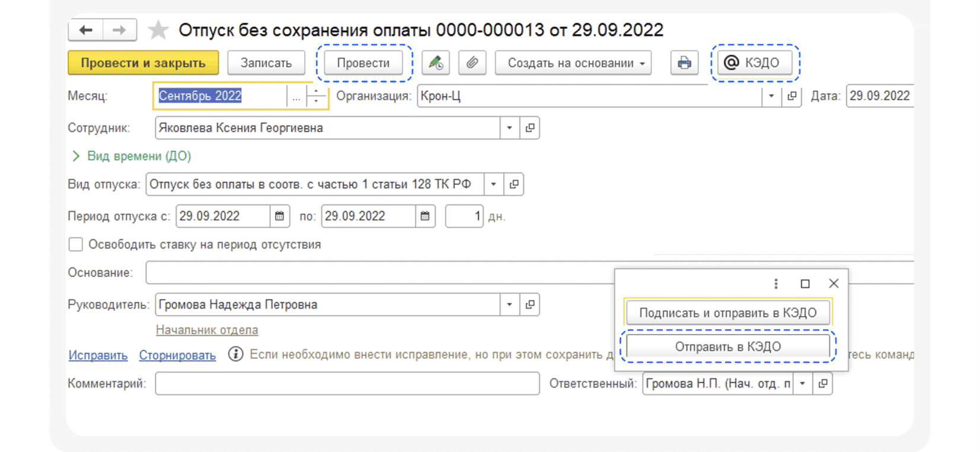Add document to favorites with star icon
The image size is (980, 452).
158,30
